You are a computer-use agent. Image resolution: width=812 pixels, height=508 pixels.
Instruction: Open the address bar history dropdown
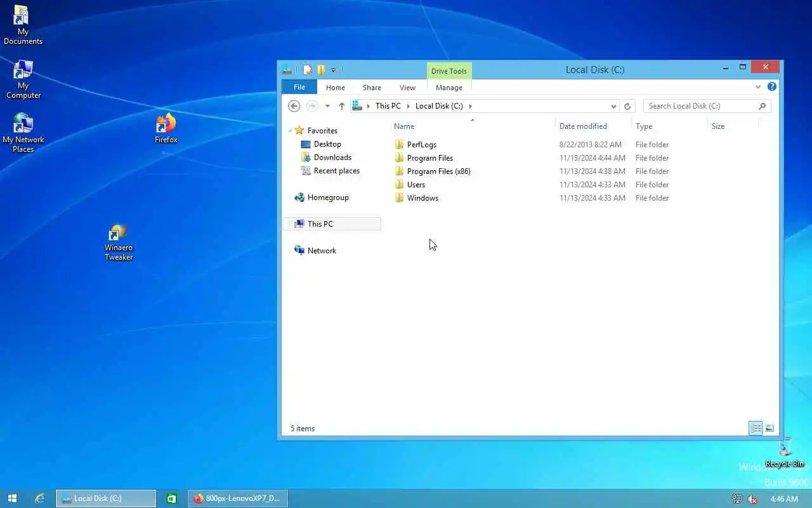pyautogui.click(x=613, y=106)
